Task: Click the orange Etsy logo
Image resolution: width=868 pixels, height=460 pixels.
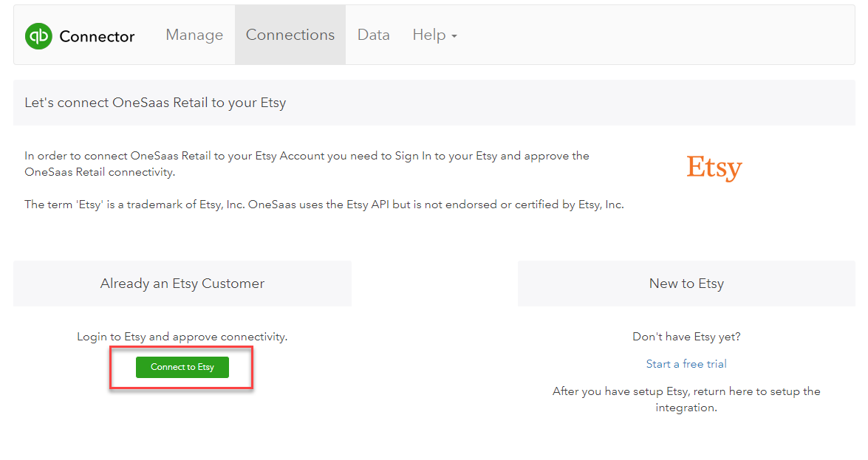Action: (714, 167)
